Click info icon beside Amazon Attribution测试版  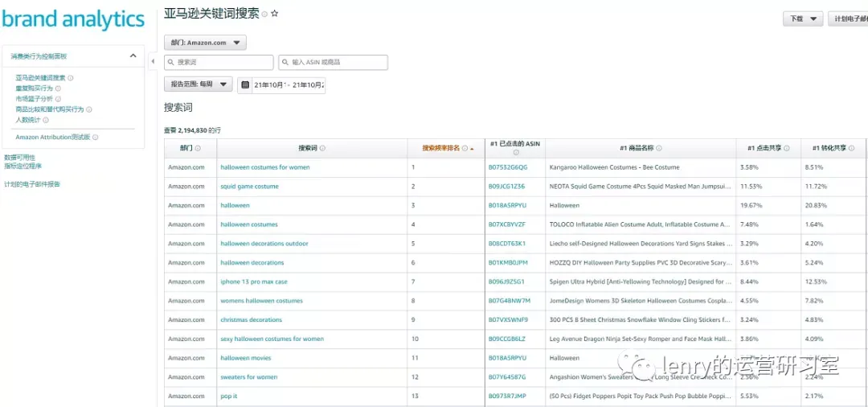(95, 138)
